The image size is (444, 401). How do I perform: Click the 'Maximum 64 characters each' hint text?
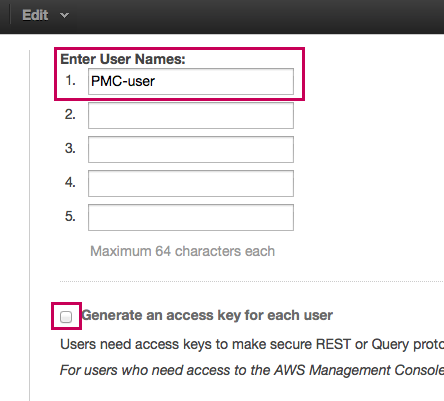tap(182, 251)
